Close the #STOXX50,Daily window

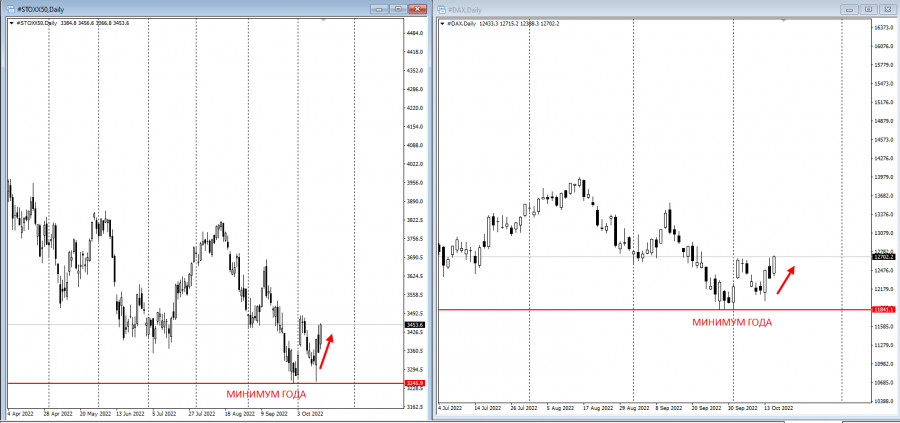coord(418,9)
